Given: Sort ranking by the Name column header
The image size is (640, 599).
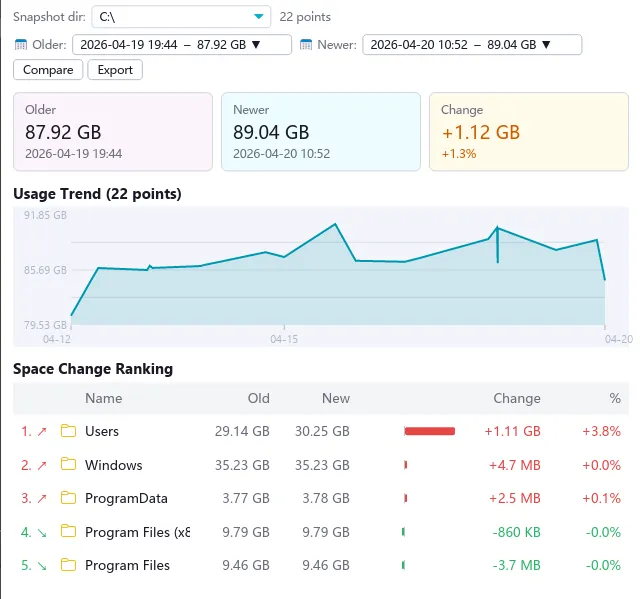Looking at the screenshot, I should (103, 398).
